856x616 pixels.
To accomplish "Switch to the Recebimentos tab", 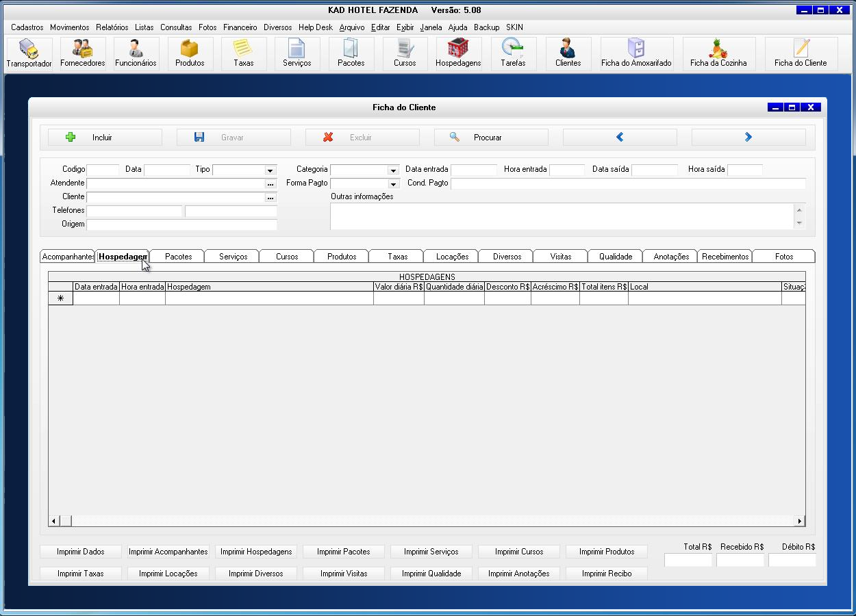I will pyautogui.click(x=725, y=257).
